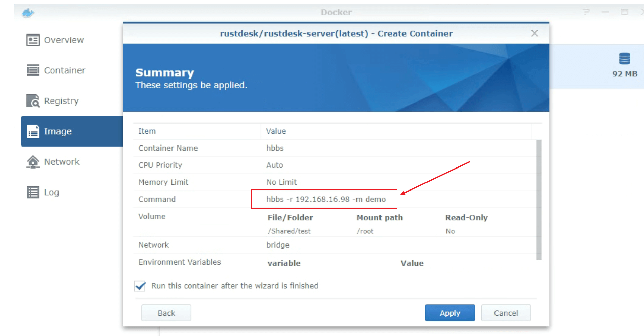Click the 92 MB image size icon
Image resolution: width=644 pixels, height=336 pixels.
[625, 60]
